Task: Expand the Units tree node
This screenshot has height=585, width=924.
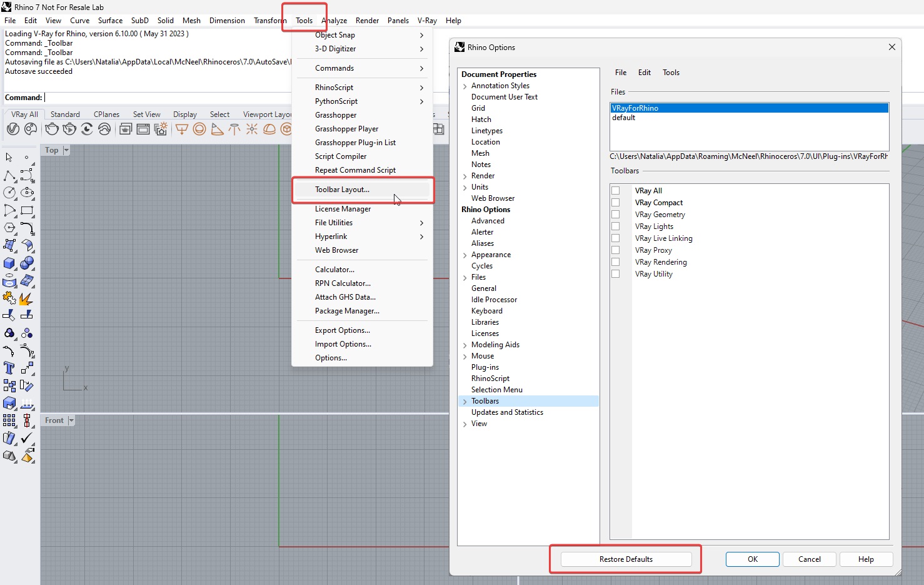Action: click(x=465, y=188)
